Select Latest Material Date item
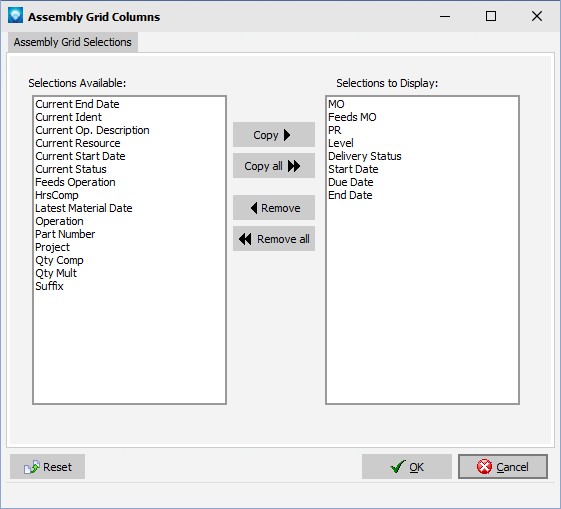This screenshot has width=561, height=509. (84, 208)
